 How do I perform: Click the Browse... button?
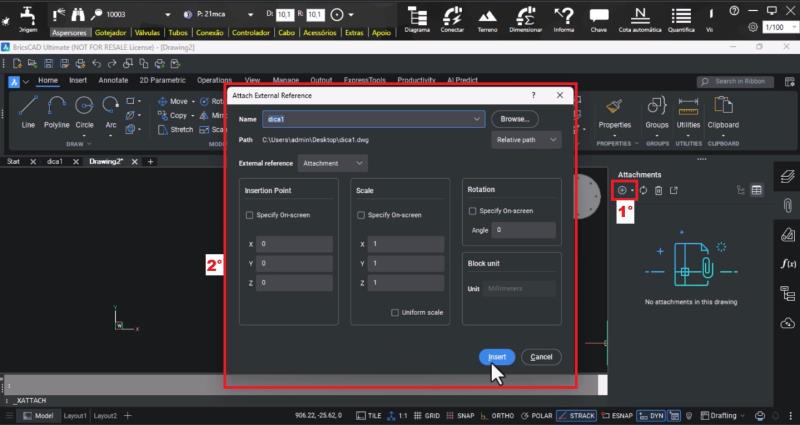514,119
